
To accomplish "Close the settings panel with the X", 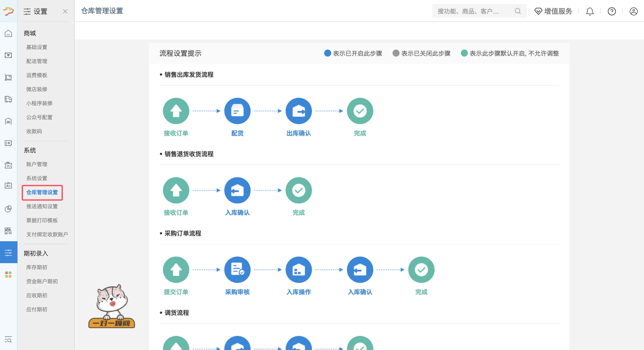I will [x=65, y=11].
